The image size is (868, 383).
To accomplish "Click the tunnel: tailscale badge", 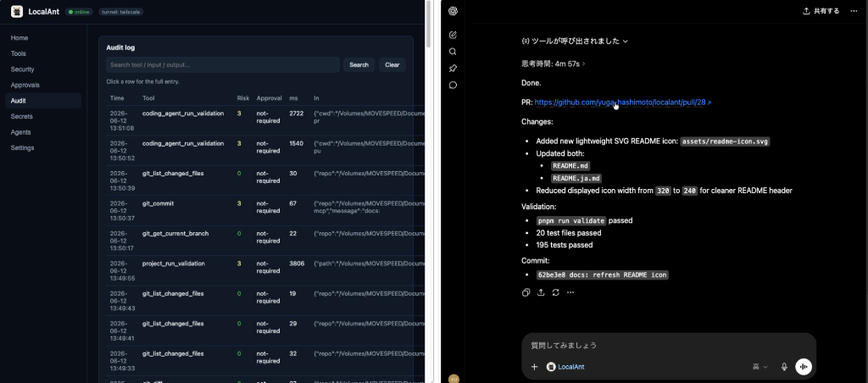I will tap(120, 12).
